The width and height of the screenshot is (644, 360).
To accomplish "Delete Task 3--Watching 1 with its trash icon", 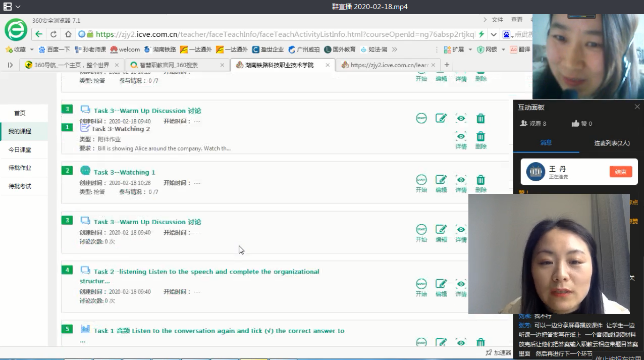I will point(480,180).
